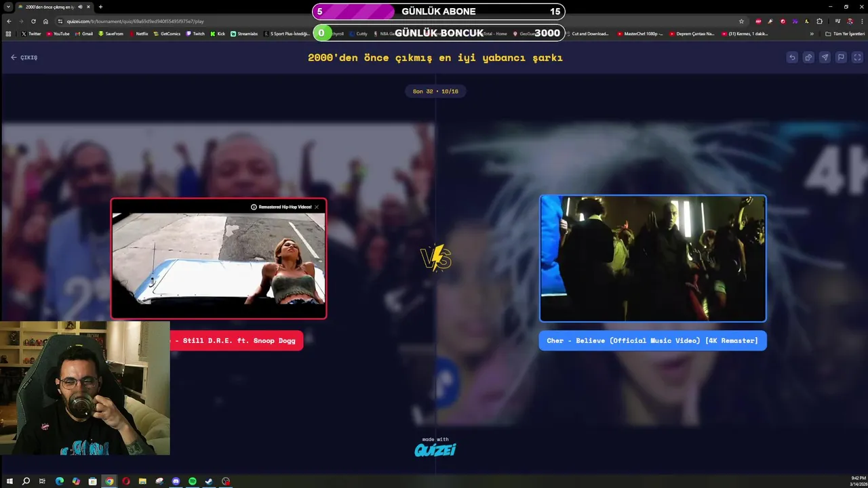
Task: Open the Twitch bookmark
Action: pyautogui.click(x=195, y=33)
